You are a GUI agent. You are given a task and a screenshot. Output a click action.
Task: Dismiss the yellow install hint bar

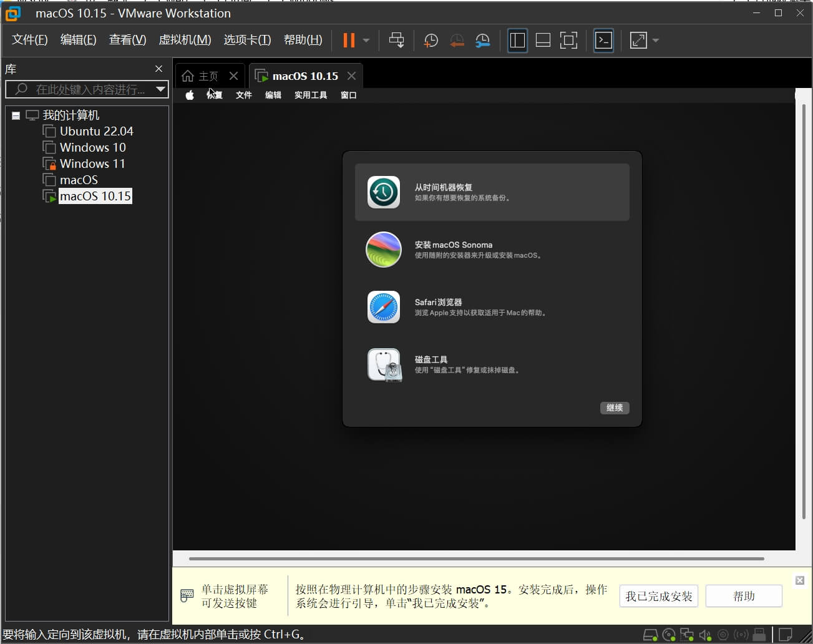tap(800, 580)
